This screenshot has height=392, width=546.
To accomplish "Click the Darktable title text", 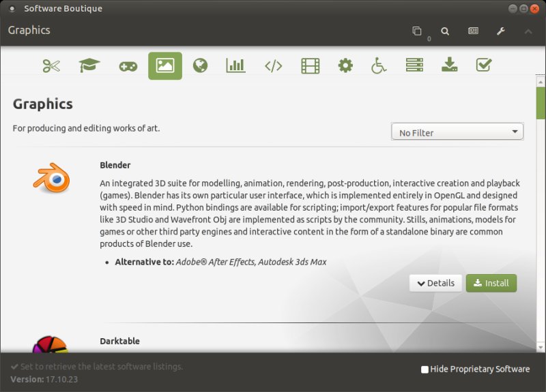I will point(120,342).
